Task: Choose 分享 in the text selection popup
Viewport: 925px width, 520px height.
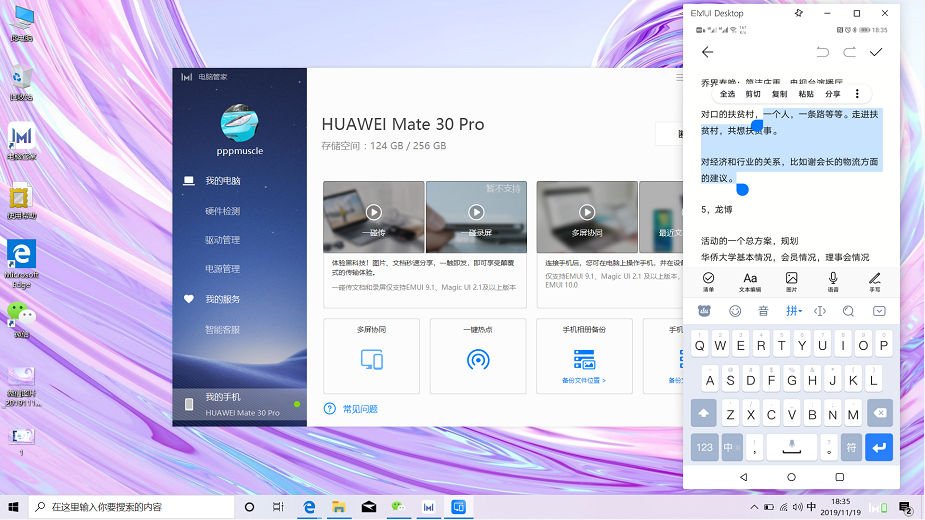Action: coord(832,94)
